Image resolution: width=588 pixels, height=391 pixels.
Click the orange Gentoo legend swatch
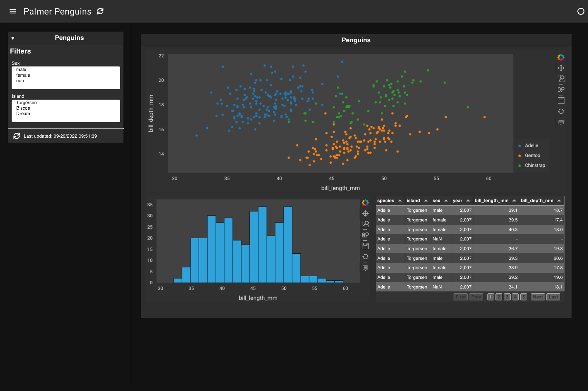(520, 155)
